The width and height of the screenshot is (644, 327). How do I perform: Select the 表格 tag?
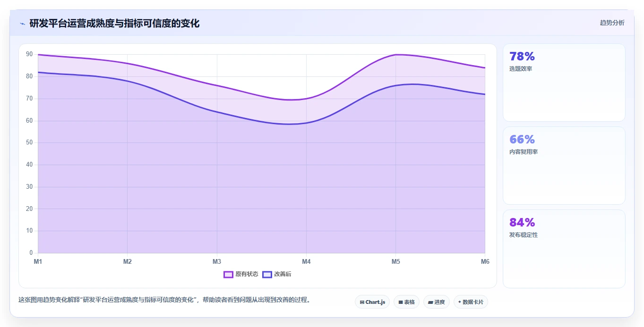pos(406,302)
